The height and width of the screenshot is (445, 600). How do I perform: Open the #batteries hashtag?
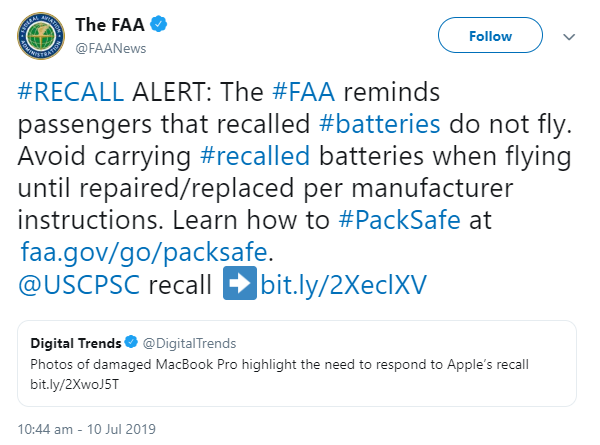point(380,124)
